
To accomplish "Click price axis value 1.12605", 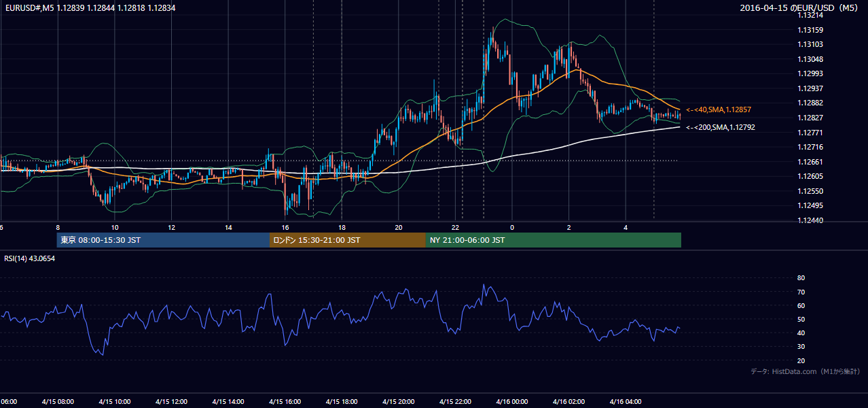I will pos(810,176).
